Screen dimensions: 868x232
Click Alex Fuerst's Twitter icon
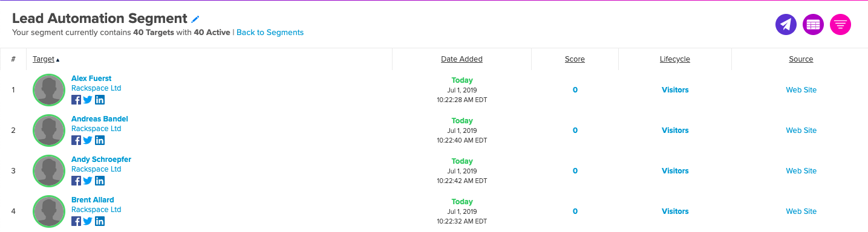point(88,100)
